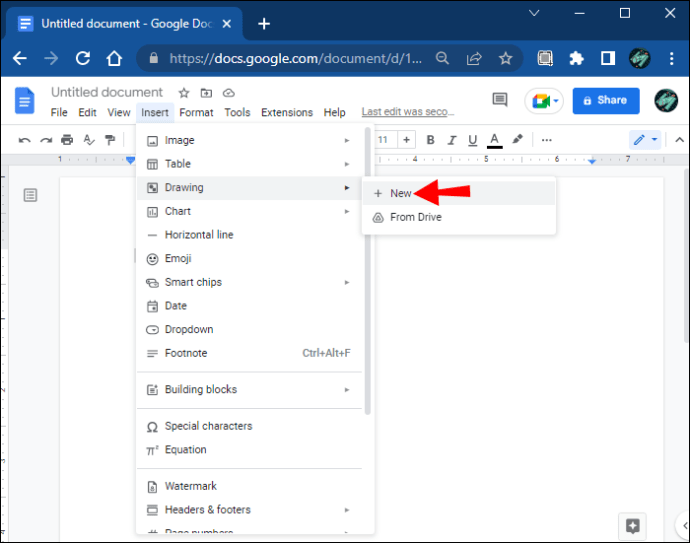The height and width of the screenshot is (543, 690).
Task: Toggle Underline formatting
Action: pos(471,140)
